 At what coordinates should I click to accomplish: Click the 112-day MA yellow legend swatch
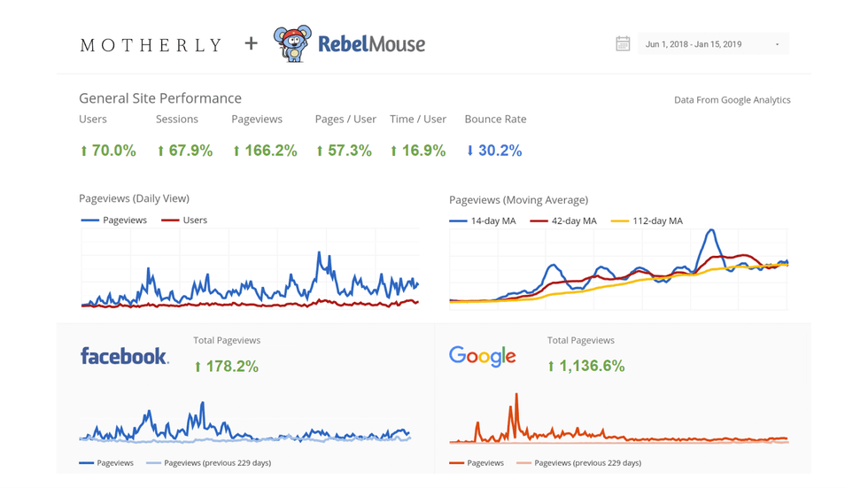point(617,221)
